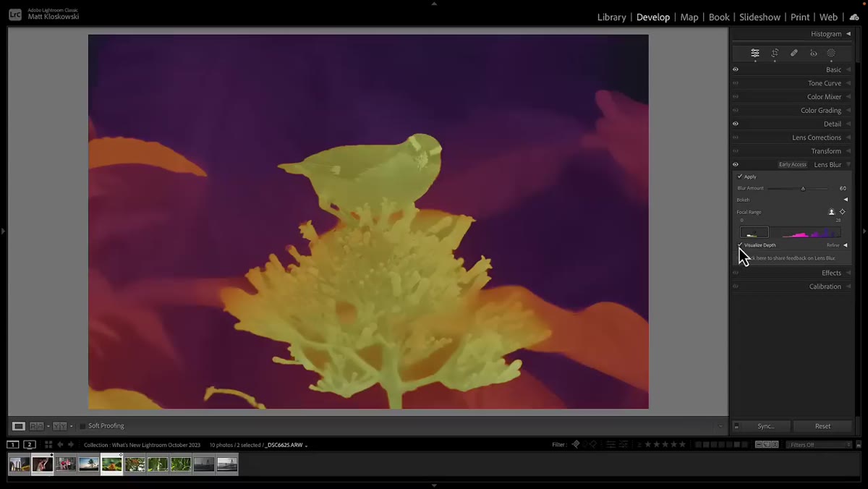Open main window display button 1
Screen dimensions: 868x489
(13, 444)
